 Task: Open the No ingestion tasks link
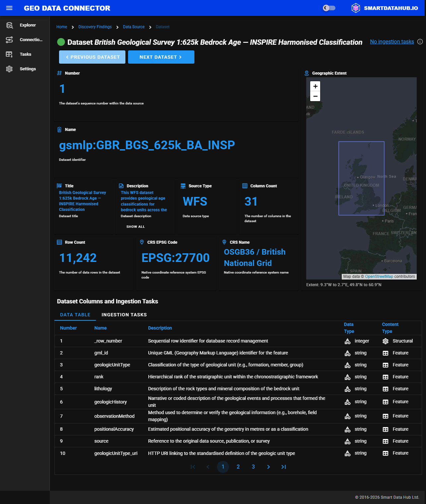click(x=392, y=42)
